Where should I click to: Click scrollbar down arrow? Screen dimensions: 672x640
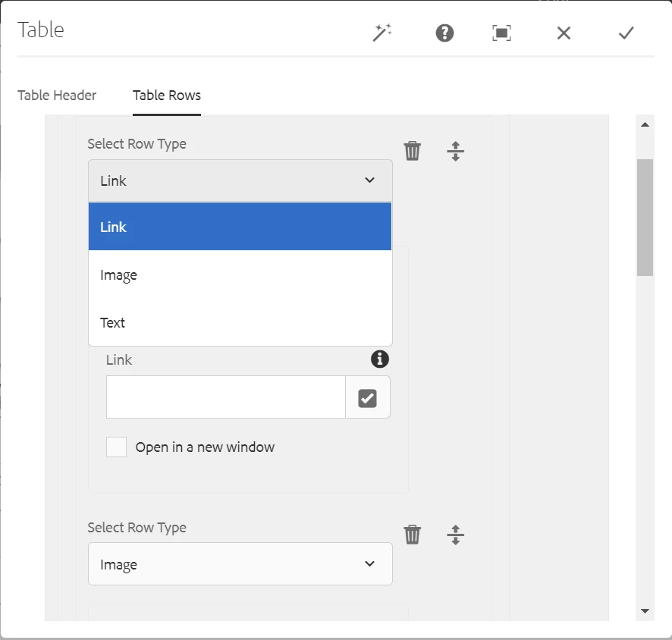tap(645, 611)
